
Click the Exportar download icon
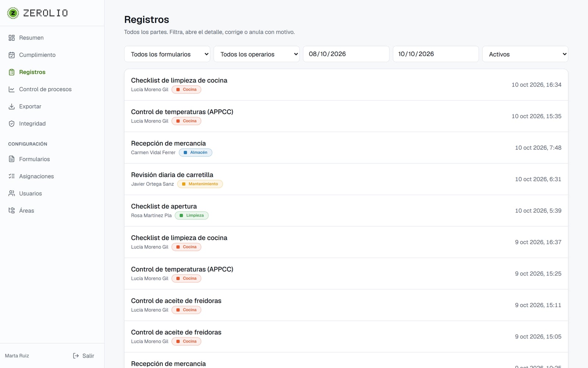click(x=12, y=106)
